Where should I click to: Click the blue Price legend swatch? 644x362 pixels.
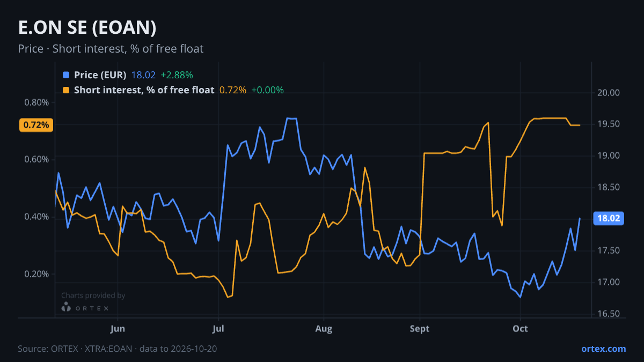[x=66, y=75]
